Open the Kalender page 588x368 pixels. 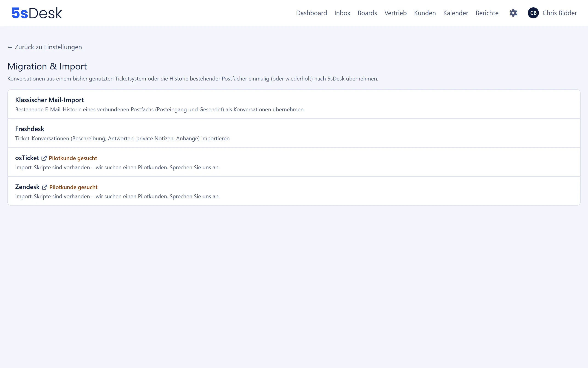[455, 13]
